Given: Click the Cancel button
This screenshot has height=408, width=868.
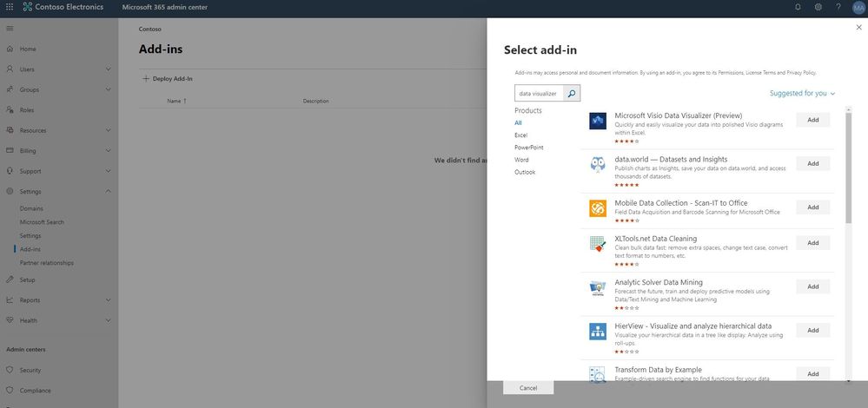Looking at the screenshot, I should tap(528, 388).
